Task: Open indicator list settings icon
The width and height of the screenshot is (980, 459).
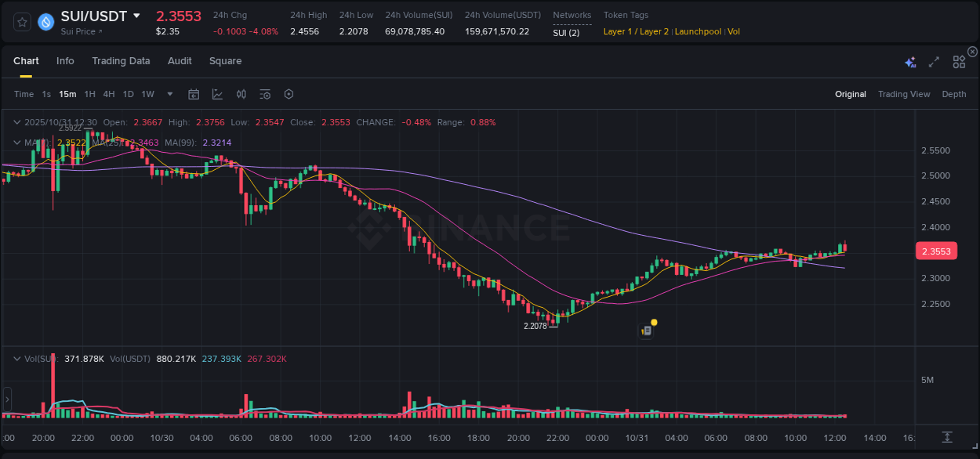Action: pyautogui.click(x=264, y=93)
